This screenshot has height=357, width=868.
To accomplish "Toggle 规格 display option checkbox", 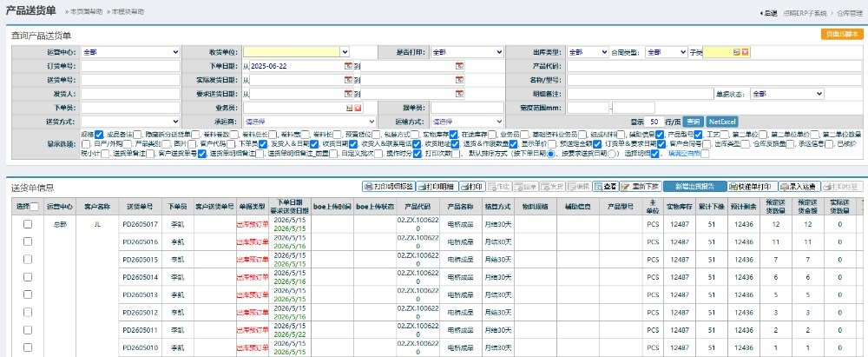I will click(99, 134).
